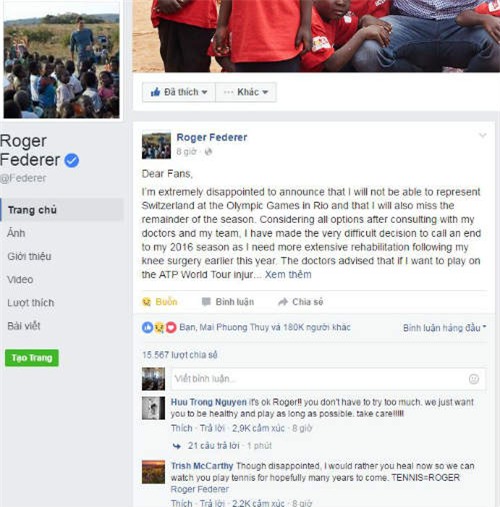This screenshot has height=507, width=500.
Task: Expand post options chevron at top right
Action: coord(483,135)
